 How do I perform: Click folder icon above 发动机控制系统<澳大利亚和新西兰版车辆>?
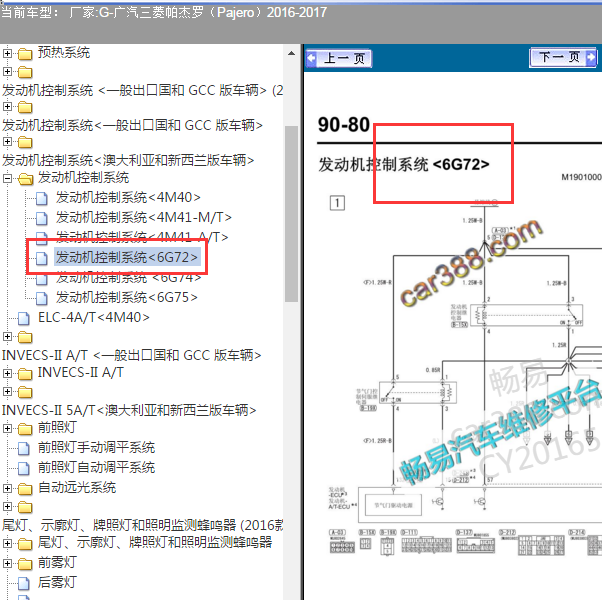tap(25, 142)
